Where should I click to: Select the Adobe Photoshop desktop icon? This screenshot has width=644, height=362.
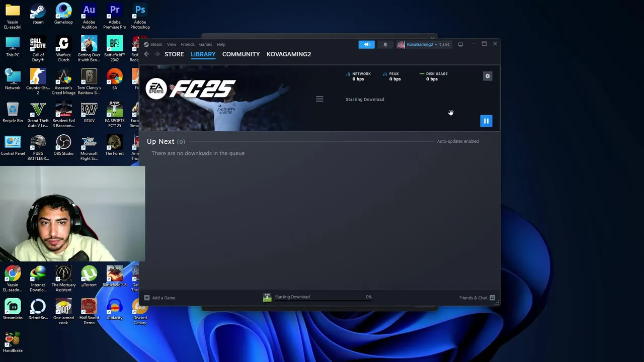tap(140, 17)
